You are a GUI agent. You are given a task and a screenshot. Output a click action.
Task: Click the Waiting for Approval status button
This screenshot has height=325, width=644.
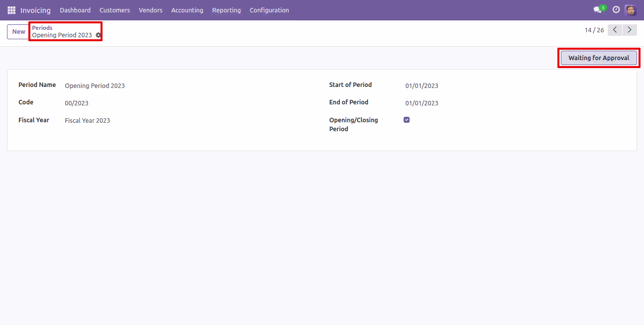[599, 58]
